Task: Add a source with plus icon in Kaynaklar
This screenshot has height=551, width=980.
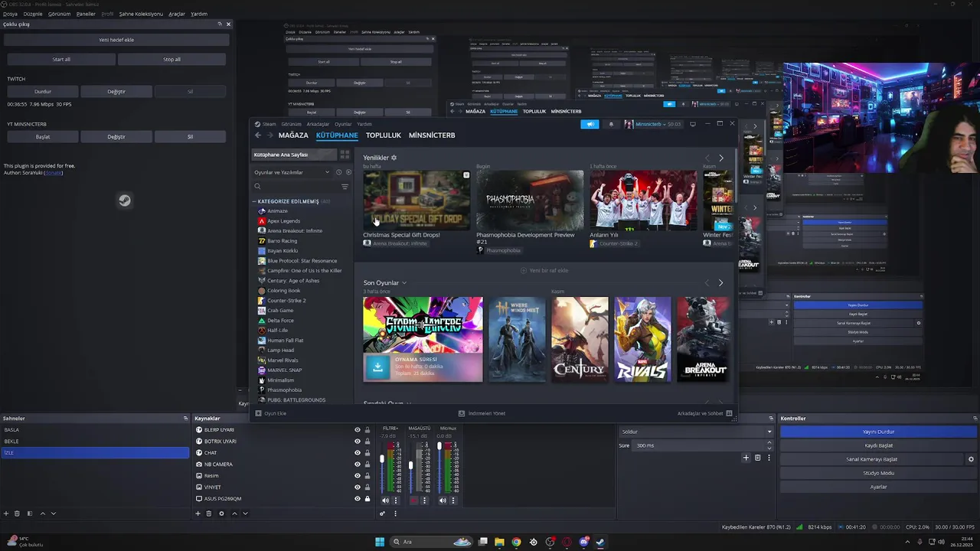Action: click(x=198, y=514)
